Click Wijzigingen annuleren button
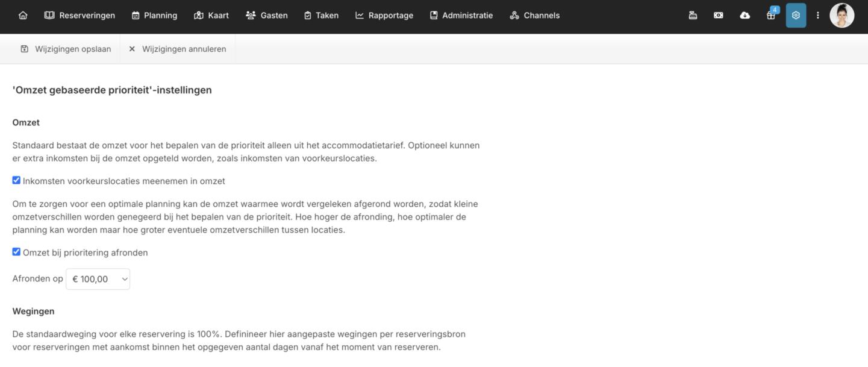The image size is (868, 367). tap(178, 49)
